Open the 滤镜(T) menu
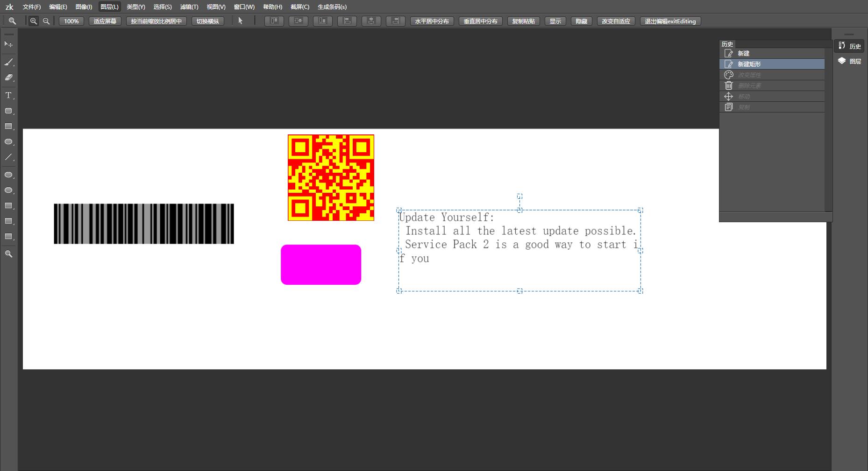 tap(189, 7)
